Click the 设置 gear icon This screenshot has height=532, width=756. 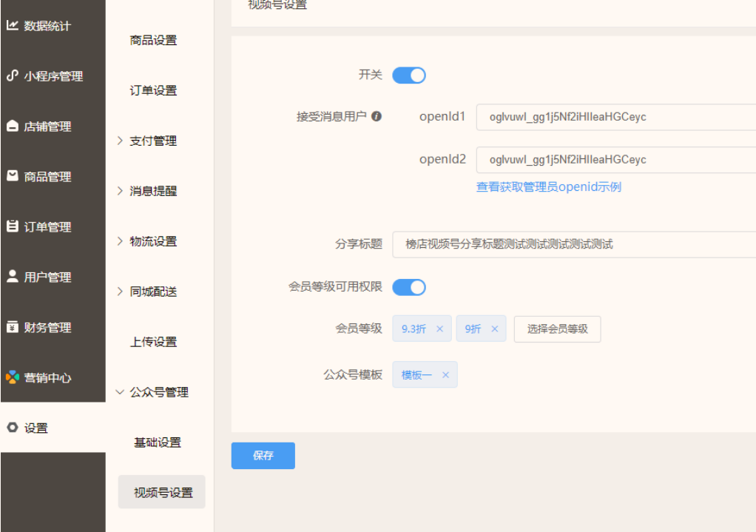[x=13, y=428]
